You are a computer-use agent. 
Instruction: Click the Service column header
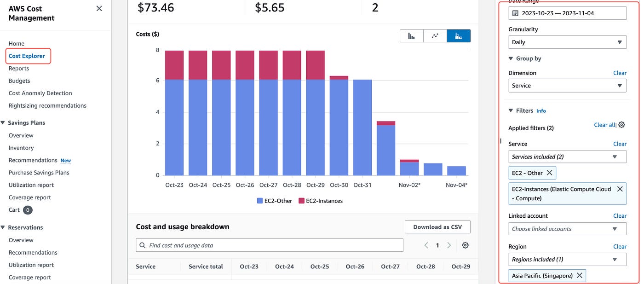pyautogui.click(x=146, y=267)
